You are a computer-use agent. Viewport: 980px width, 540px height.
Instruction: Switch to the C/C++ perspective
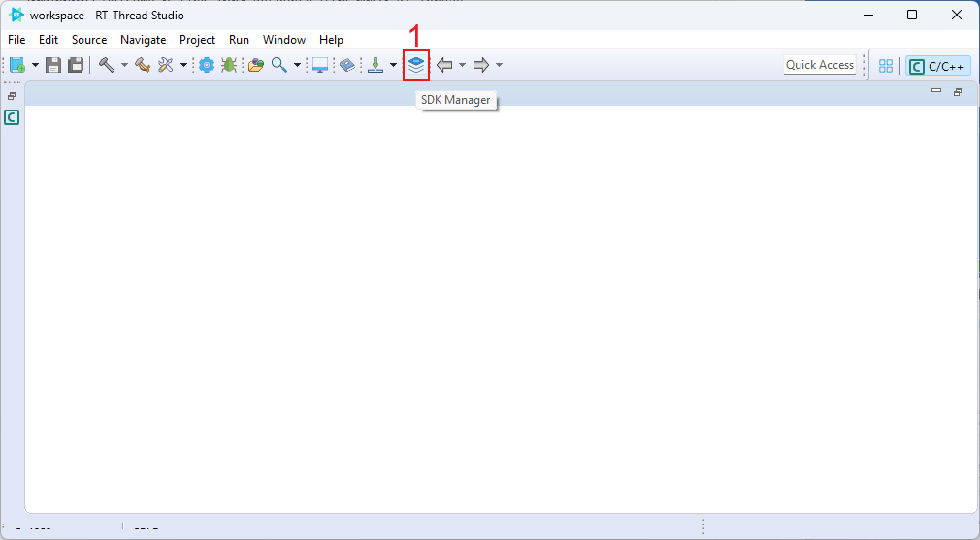point(938,66)
